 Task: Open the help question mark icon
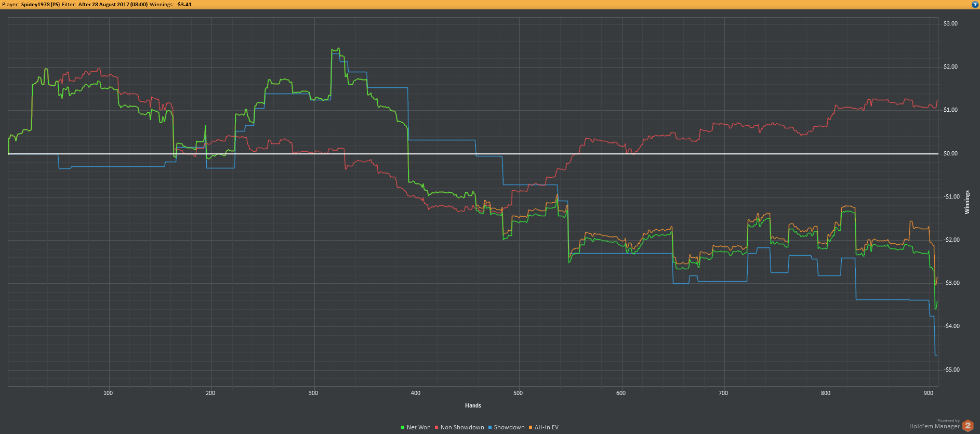pos(975,4)
